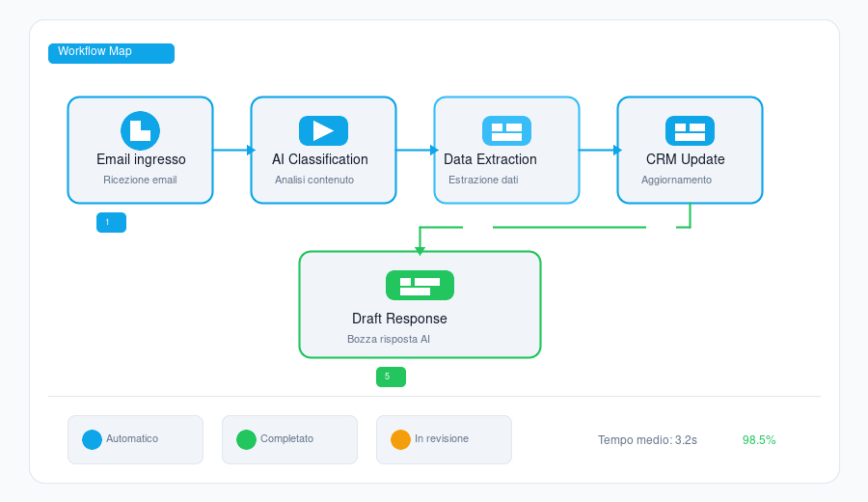
Task: Click the blue Automatico color dot
Action: pyautogui.click(x=92, y=439)
